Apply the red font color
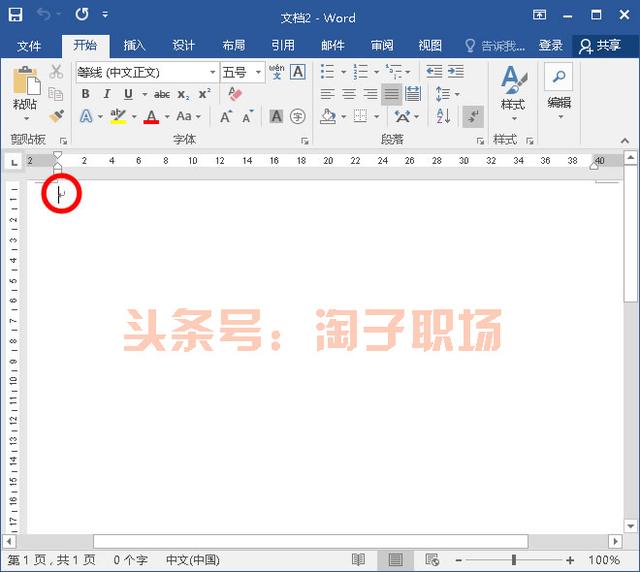640x572 pixels. coord(151,116)
